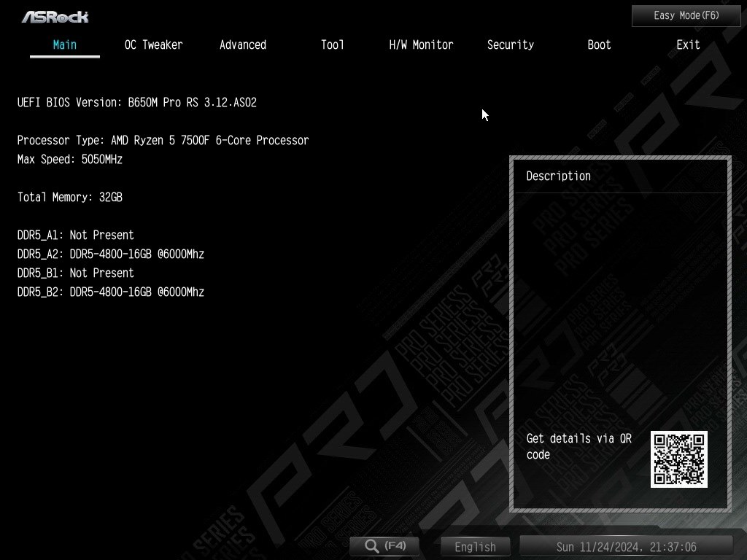Select the DDR5_A2 memory slot entry
Image resolution: width=747 pixels, height=560 pixels.
pyautogui.click(x=111, y=254)
